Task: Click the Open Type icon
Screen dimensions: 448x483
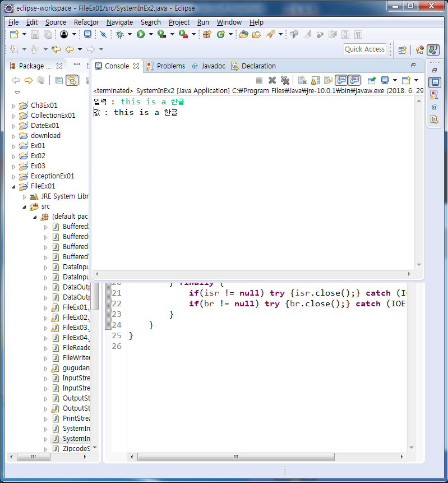Action: 243,35
